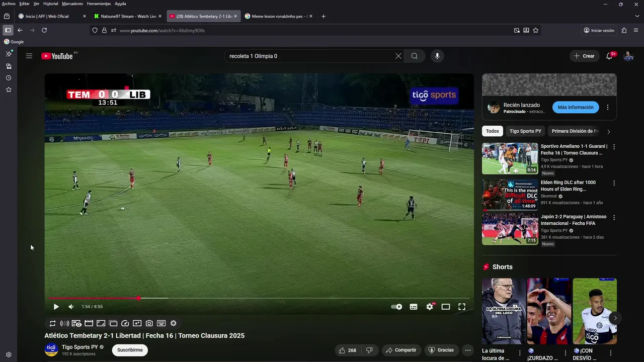
Task: Open Elden Ring DLC video thumbnail
Action: (510, 195)
